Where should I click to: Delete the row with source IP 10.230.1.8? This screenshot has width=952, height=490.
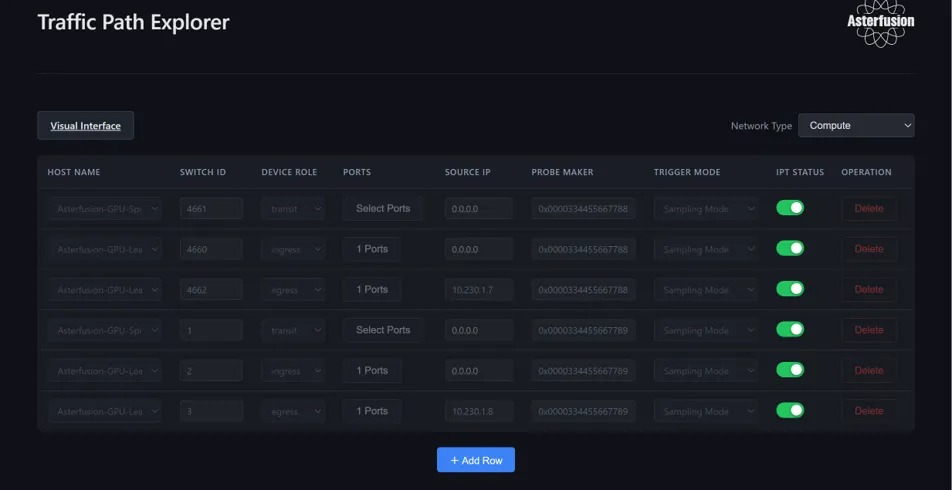[868, 411]
